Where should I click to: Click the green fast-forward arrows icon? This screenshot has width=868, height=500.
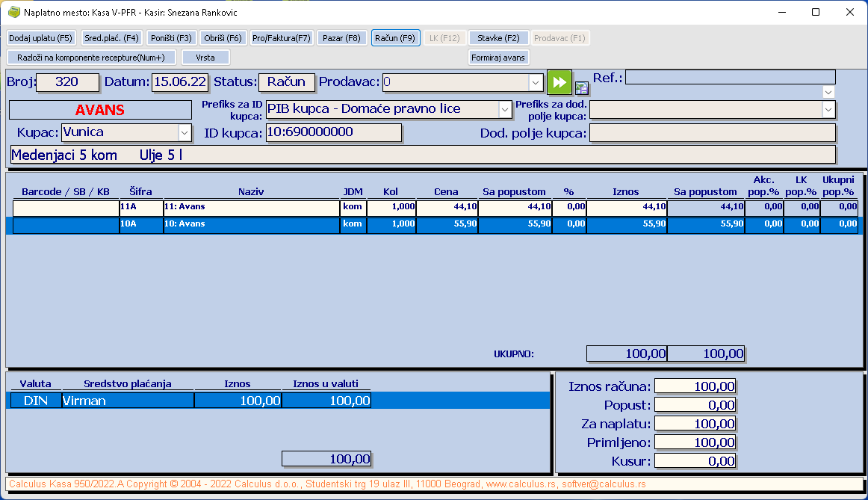pyautogui.click(x=559, y=81)
